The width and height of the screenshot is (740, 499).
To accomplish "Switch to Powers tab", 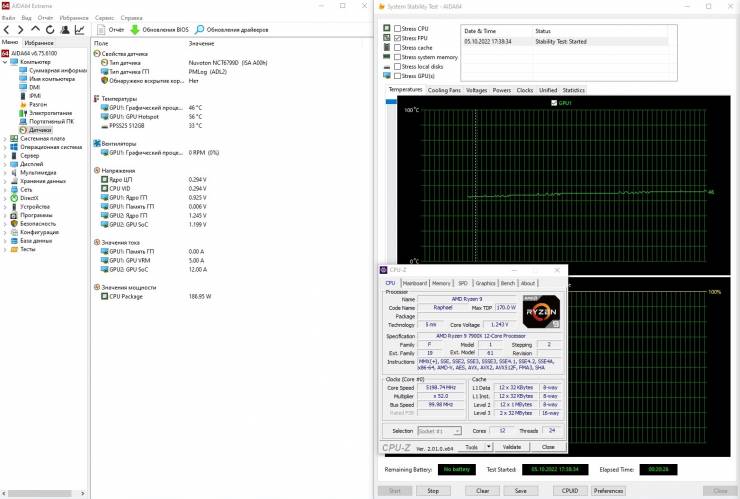I will tap(502, 90).
